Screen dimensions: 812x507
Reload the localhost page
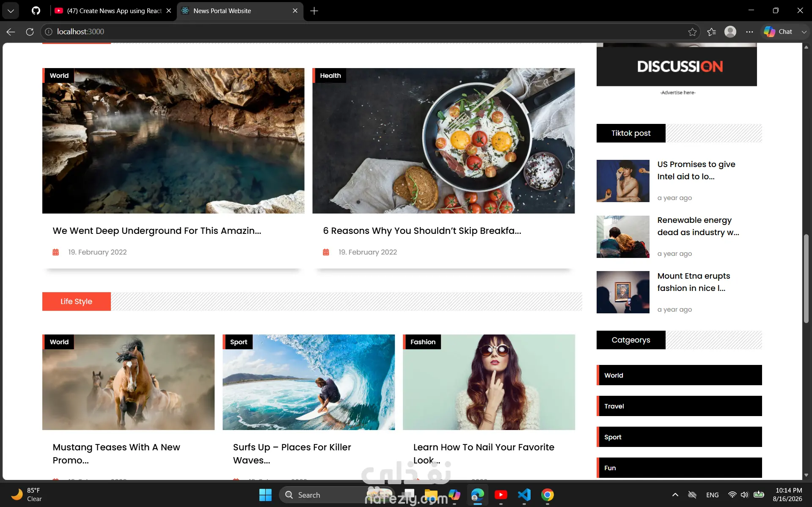(30, 32)
